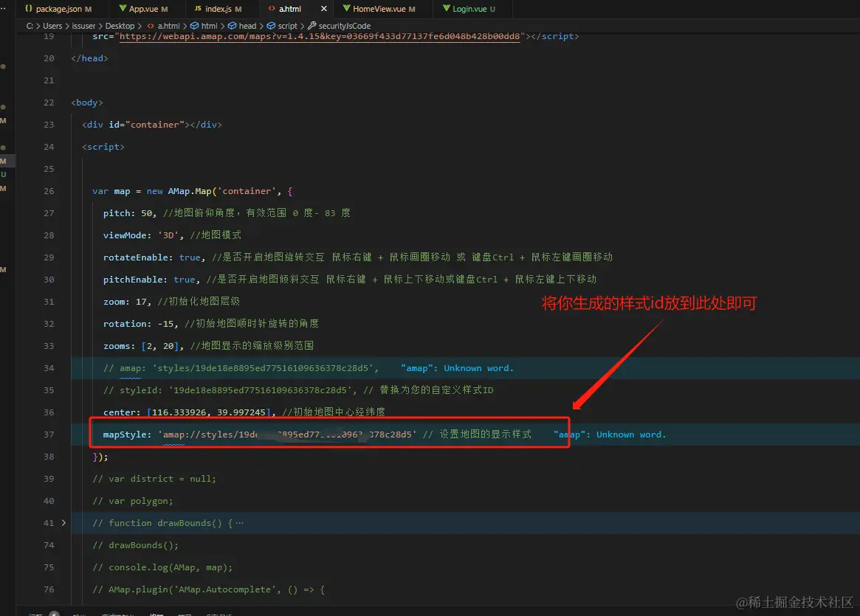Click the Vue icon on App.vue tab

pos(123,8)
